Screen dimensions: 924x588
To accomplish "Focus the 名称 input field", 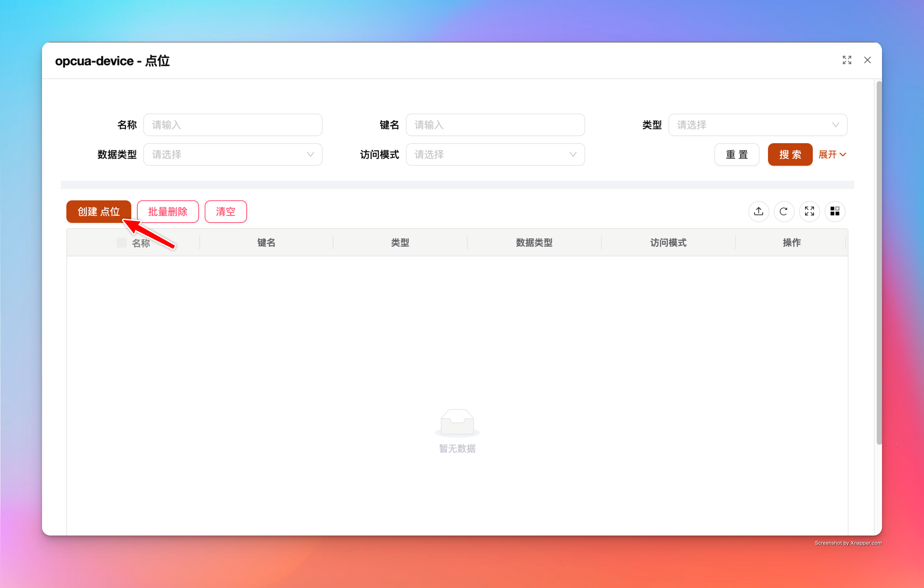I will (x=232, y=125).
